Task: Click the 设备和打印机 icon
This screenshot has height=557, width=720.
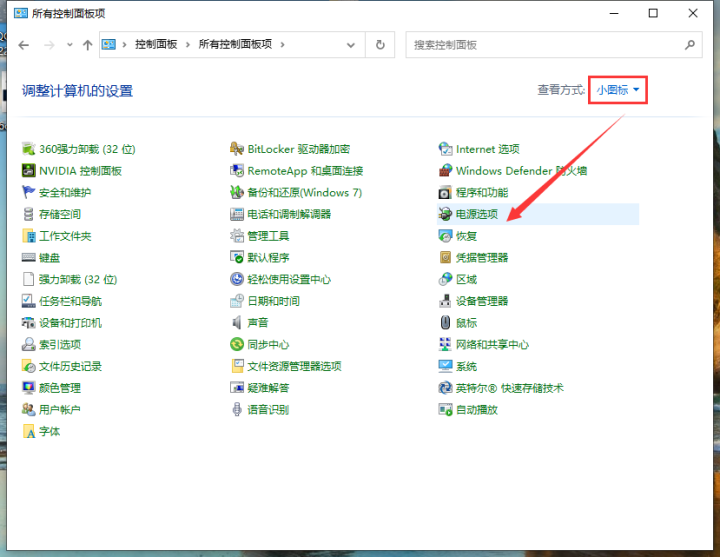Action: 28,322
